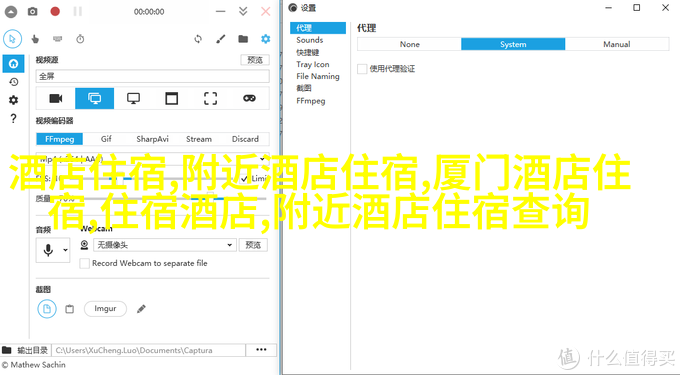Image resolution: width=680 pixels, height=375 pixels.
Task: Select Sounds in the settings list
Action: (x=310, y=40)
